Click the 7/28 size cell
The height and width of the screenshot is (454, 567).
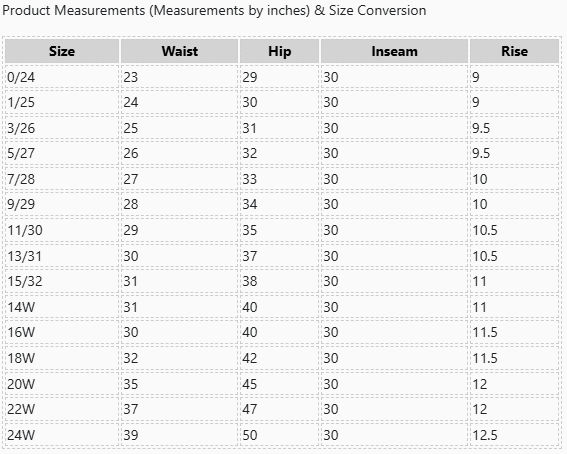coord(62,179)
